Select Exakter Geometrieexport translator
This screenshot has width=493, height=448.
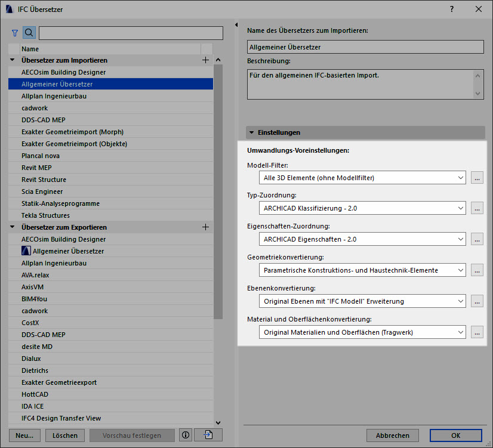[x=110, y=382]
